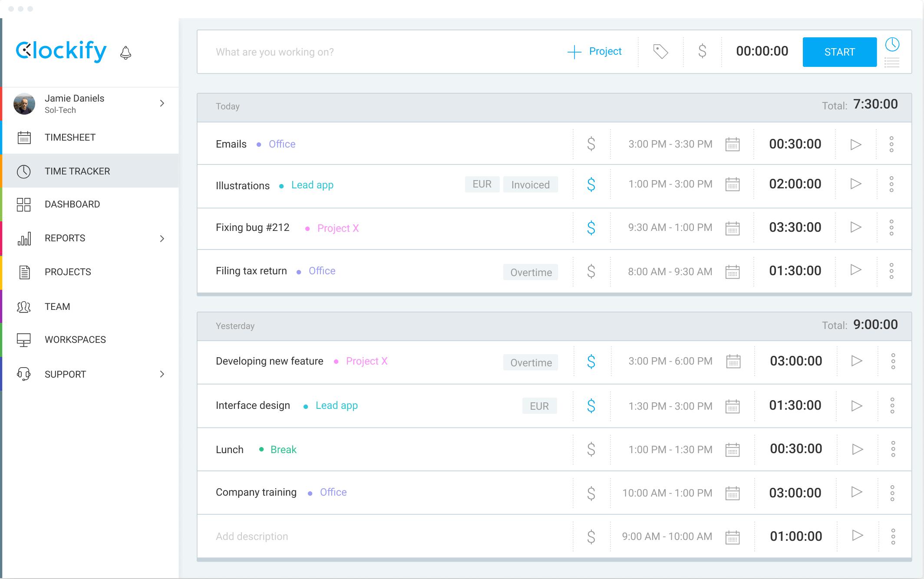
Task: Open calendar for Lunch entry
Action: click(x=733, y=450)
